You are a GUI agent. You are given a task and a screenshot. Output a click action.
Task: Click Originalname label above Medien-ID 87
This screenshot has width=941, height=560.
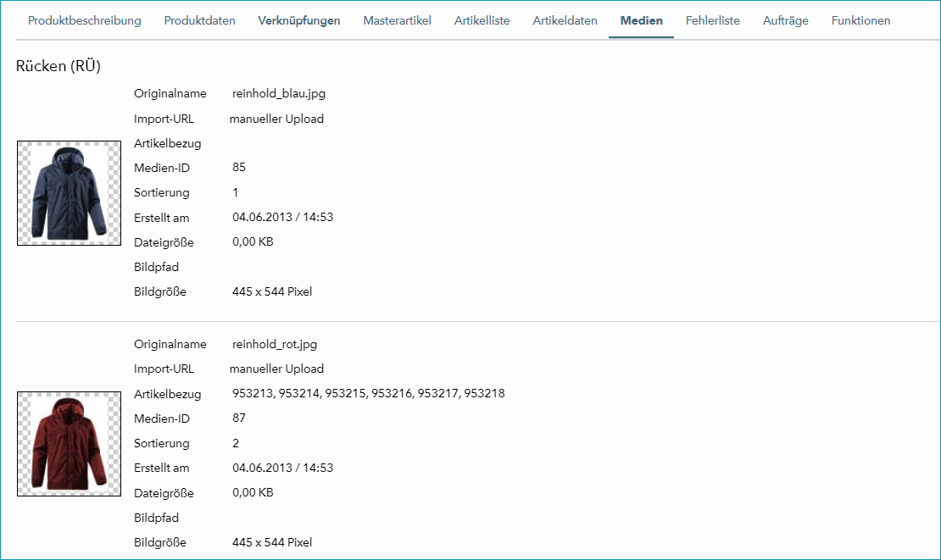tap(170, 344)
